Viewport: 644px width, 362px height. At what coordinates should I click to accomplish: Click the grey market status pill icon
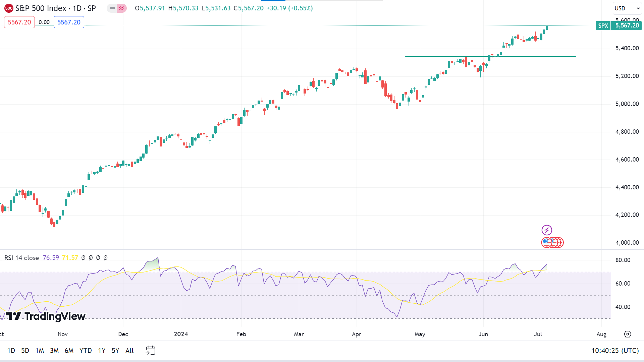click(x=112, y=8)
